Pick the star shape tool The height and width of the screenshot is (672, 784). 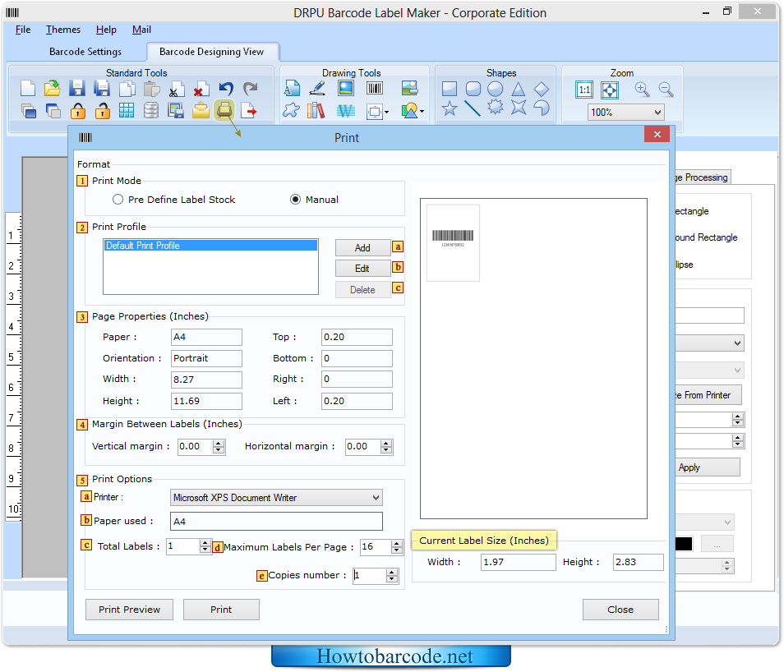coord(450,109)
